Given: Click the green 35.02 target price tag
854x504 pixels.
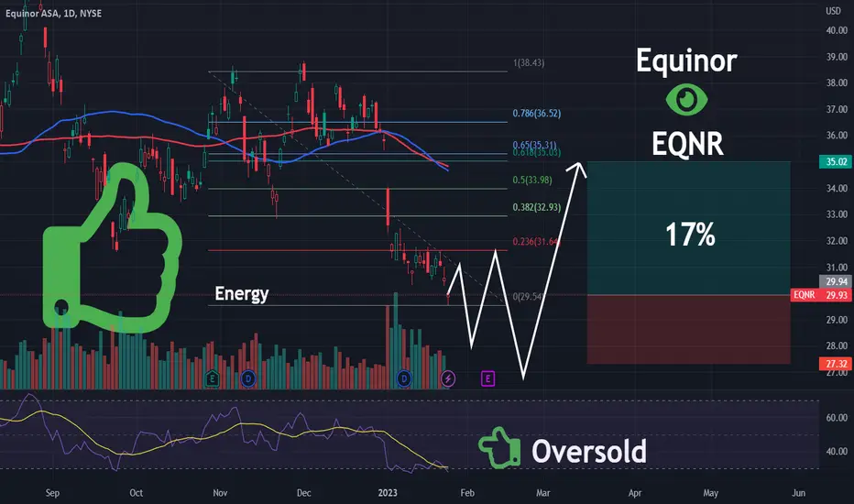Looking at the screenshot, I should pos(836,161).
